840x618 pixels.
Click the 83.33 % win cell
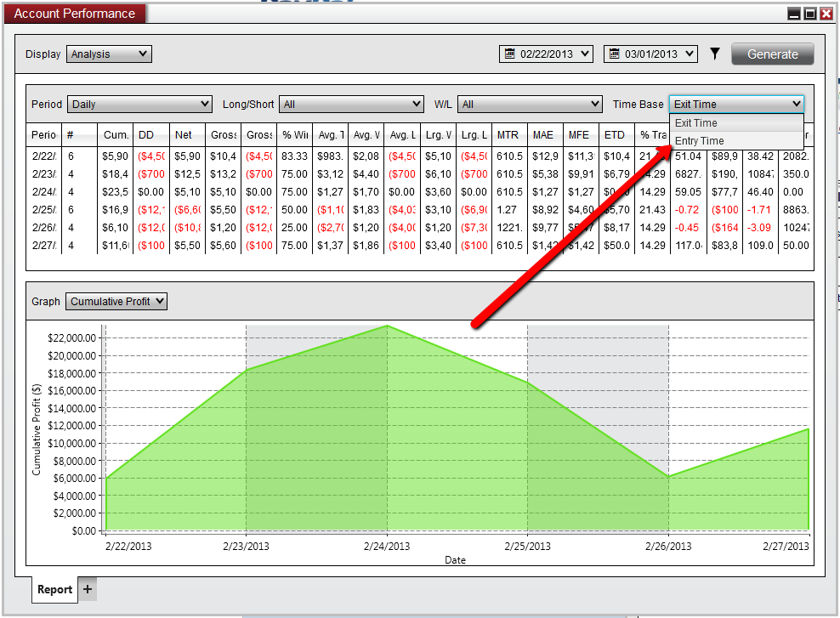295,156
